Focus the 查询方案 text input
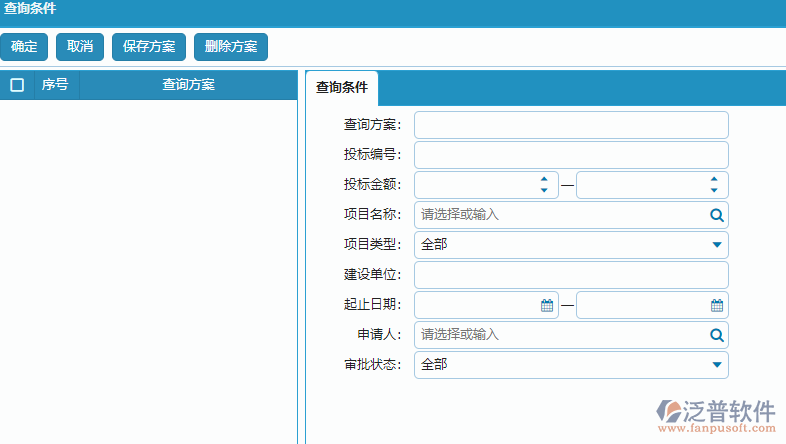 click(571, 125)
